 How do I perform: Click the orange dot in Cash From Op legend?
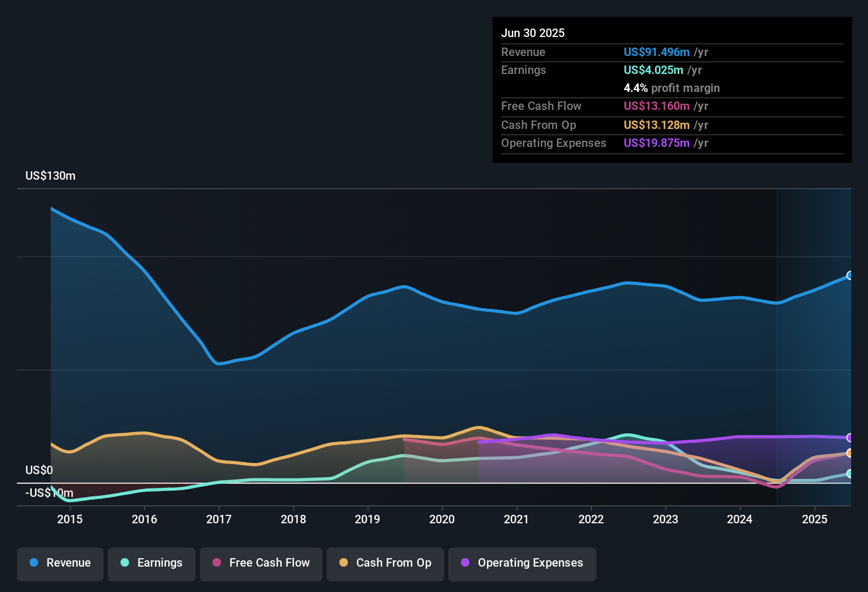click(x=344, y=562)
